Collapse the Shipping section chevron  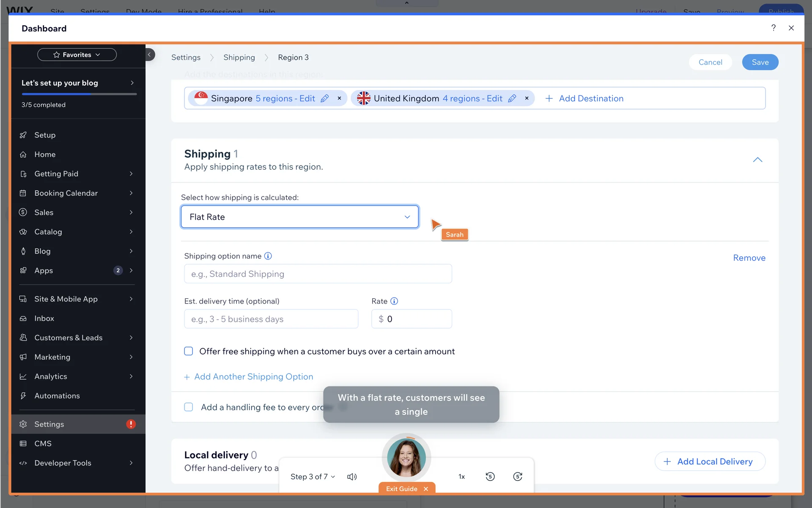click(757, 160)
